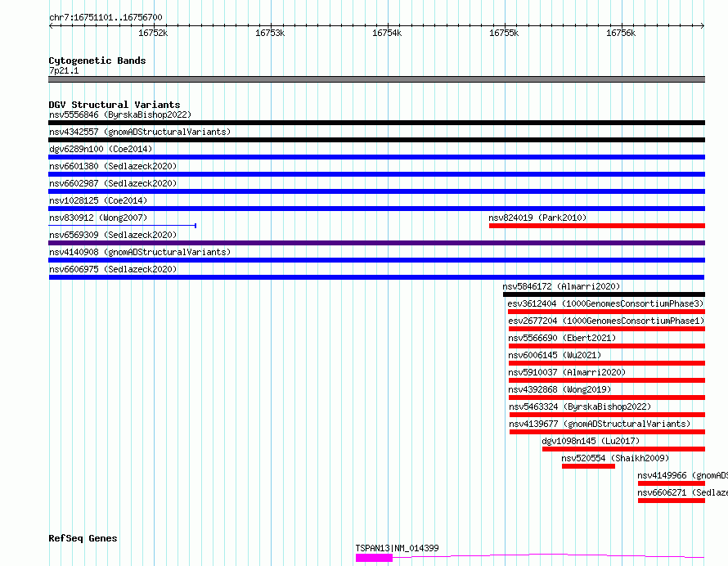728x566 pixels.
Task: Click nsv6602987 (Sedlazeck2020) label
Action: coord(113,183)
